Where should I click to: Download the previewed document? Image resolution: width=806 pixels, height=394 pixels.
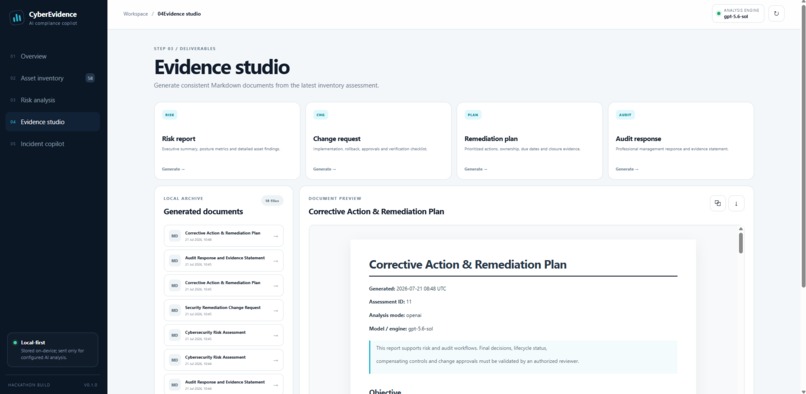pos(736,203)
